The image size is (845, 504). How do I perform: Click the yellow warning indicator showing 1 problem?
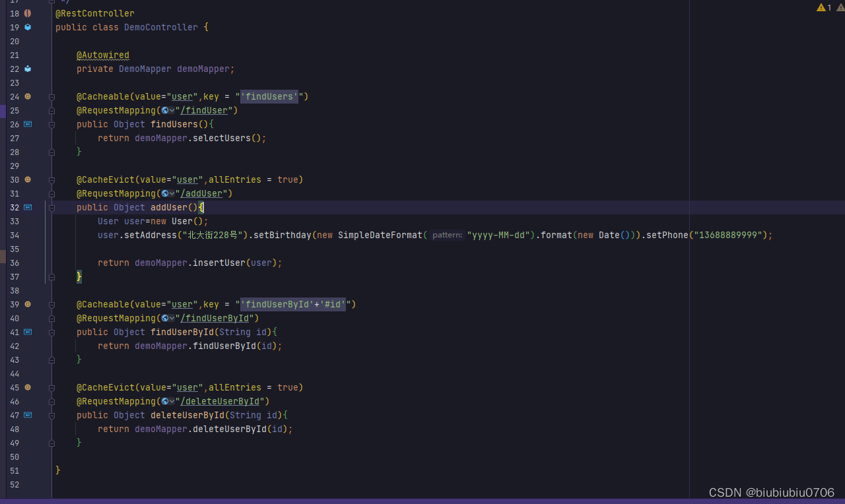click(824, 7)
